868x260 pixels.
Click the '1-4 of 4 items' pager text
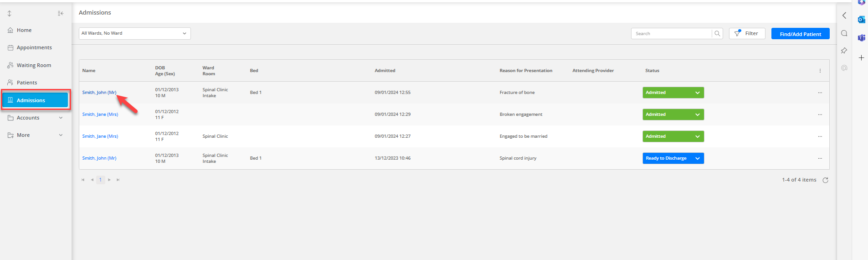(799, 180)
